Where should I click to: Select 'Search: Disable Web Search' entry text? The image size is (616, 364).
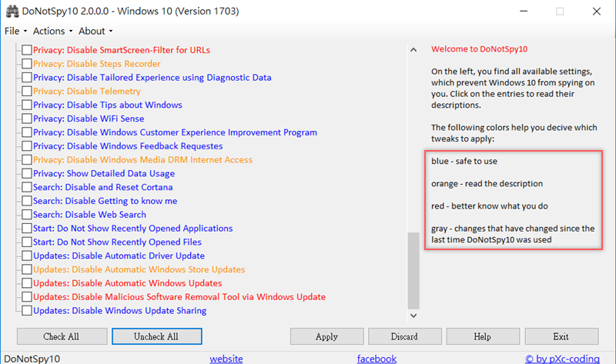tap(89, 215)
